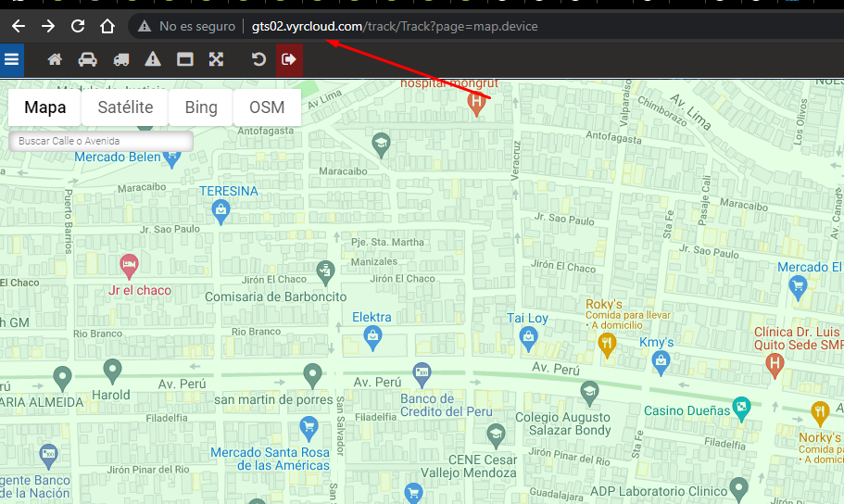Click the No es seguro security warning
The width and height of the screenshot is (844, 504).
coord(186,27)
